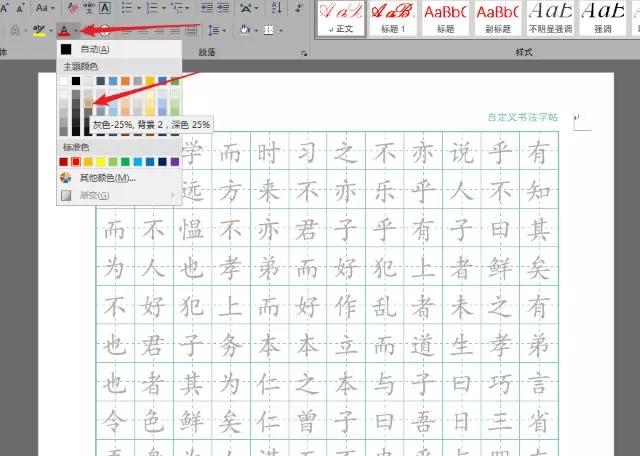Pick the black theme color swatch in top row
This screenshot has height=456, width=640.
76,81
